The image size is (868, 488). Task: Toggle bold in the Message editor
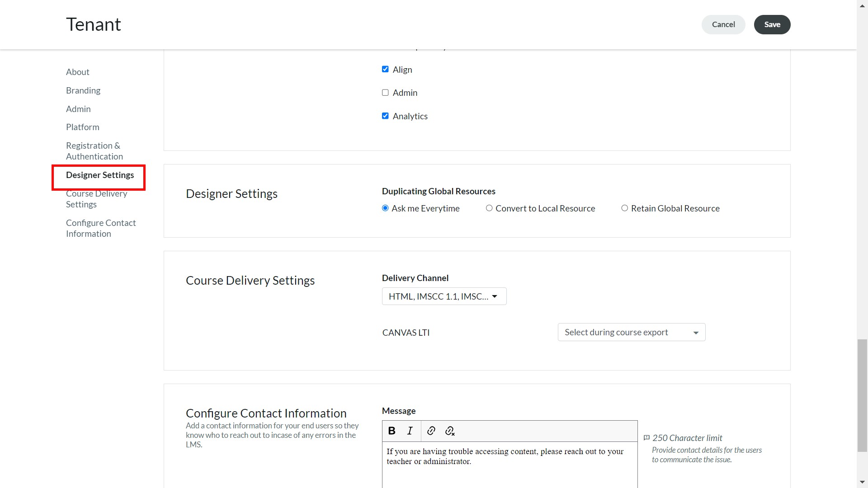tap(392, 431)
